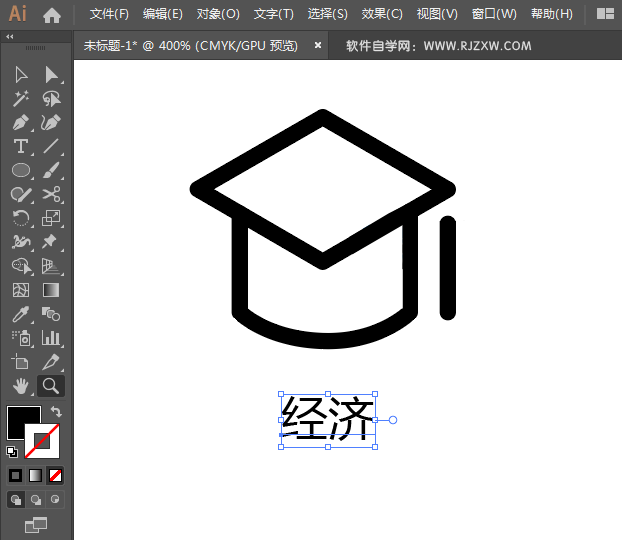Switch to 未标题-1* document tab
622x540 pixels.
click(x=190, y=46)
